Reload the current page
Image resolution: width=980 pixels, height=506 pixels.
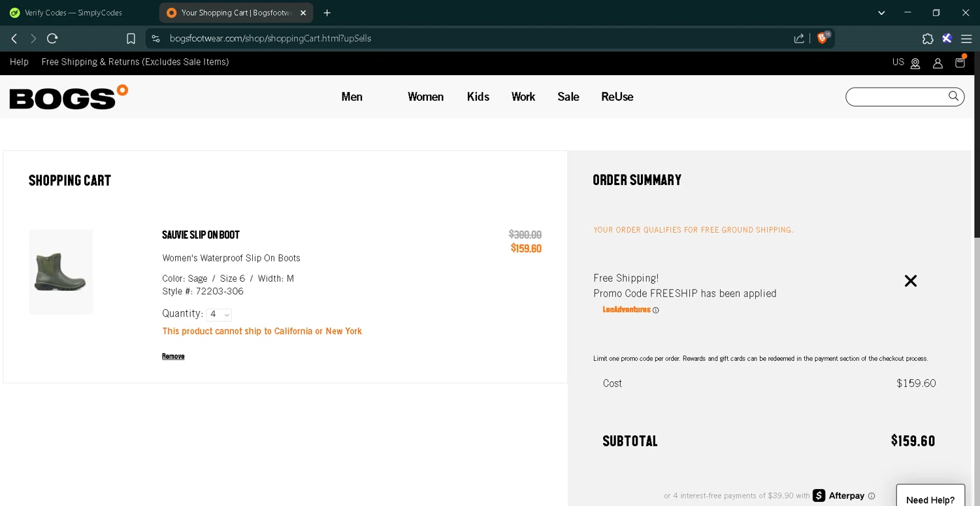52,39
